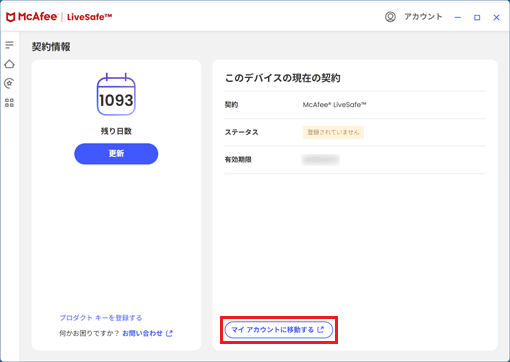The width and height of the screenshot is (510, 362).
Task: Select the 登録されていません status badge
Action: (333, 132)
